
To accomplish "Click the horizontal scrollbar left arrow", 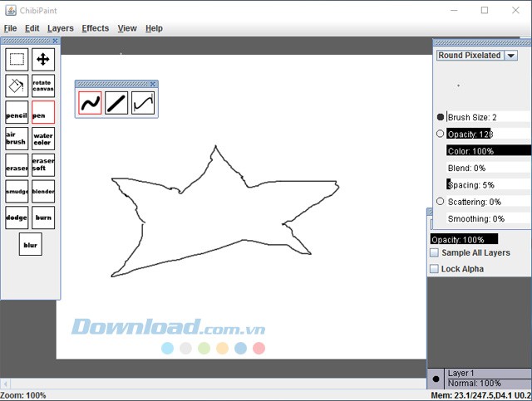I will click(5, 384).
